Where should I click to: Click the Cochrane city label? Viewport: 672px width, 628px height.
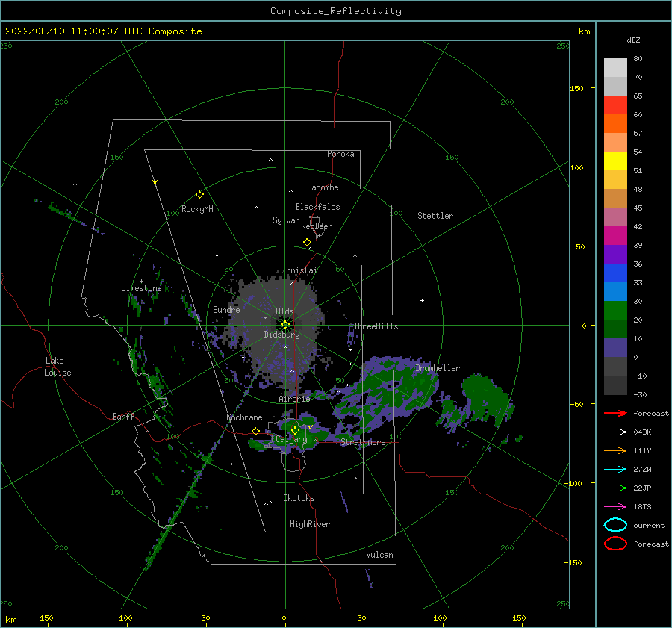click(244, 417)
